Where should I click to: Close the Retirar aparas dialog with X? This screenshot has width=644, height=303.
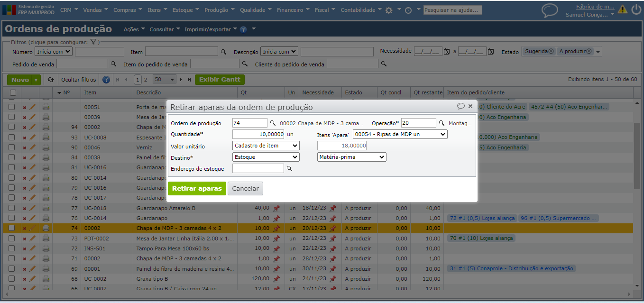pyautogui.click(x=470, y=106)
